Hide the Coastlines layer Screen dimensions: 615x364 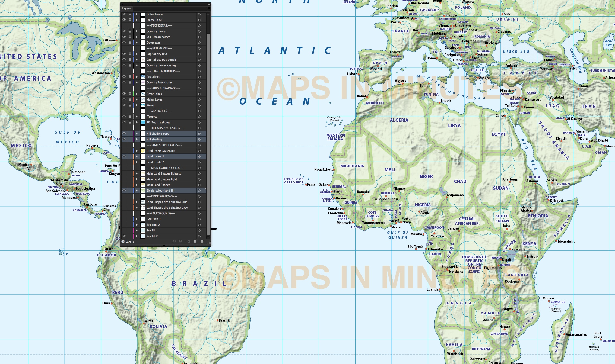(x=124, y=77)
